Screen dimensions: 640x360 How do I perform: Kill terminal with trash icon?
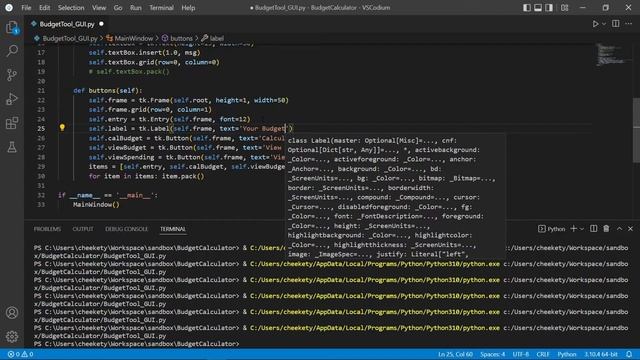pos(606,229)
